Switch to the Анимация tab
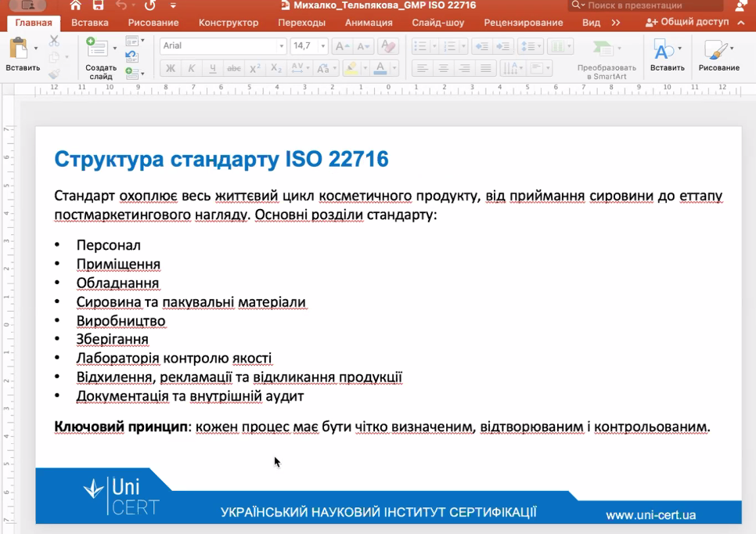 pyautogui.click(x=368, y=23)
